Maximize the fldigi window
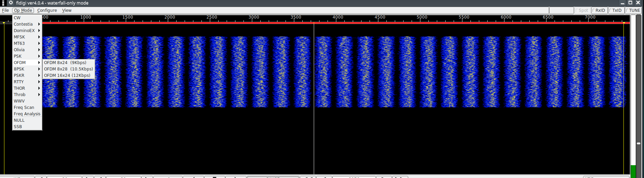The height and width of the screenshot is (178, 644). coord(631,3)
